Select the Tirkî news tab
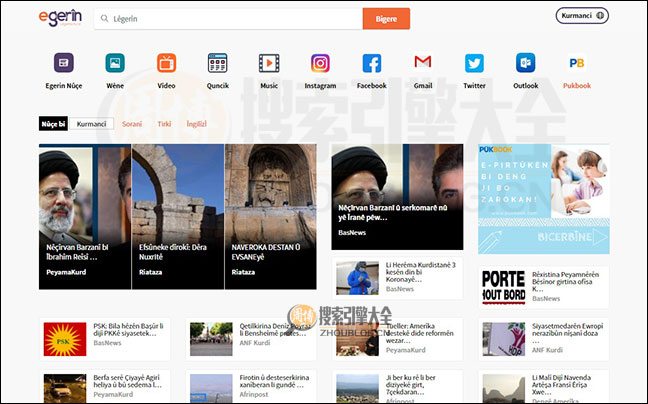 (x=164, y=124)
